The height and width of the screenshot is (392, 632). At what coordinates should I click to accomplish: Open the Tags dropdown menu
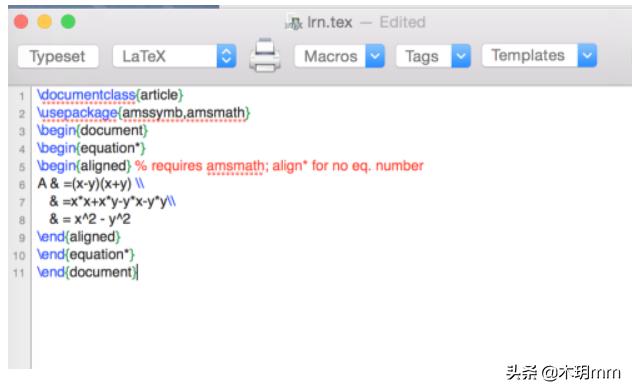coord(433,56)
